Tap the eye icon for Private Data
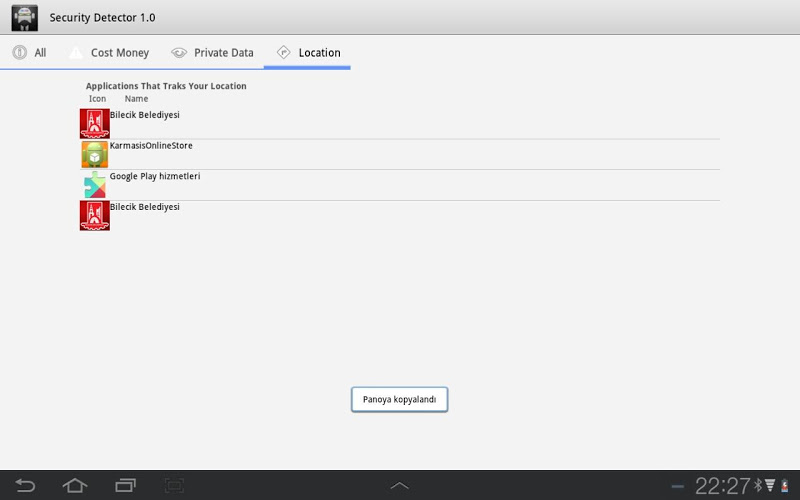800x500 pixels. (179, 53)
